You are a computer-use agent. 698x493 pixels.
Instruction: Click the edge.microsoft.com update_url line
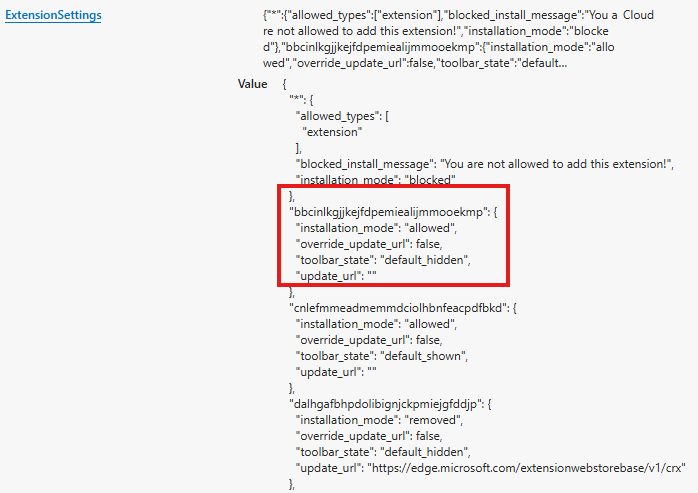[488, 467]
